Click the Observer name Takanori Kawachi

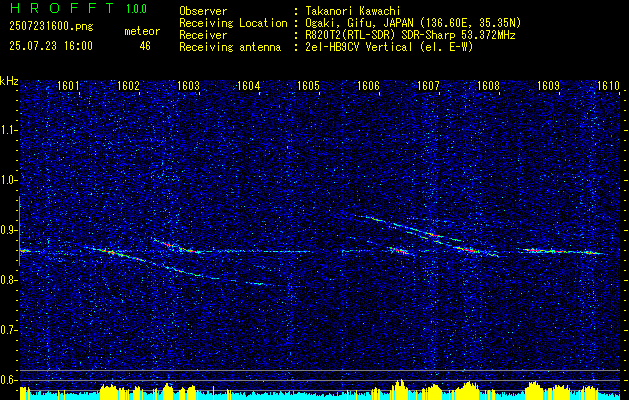(x=352, y=11)
